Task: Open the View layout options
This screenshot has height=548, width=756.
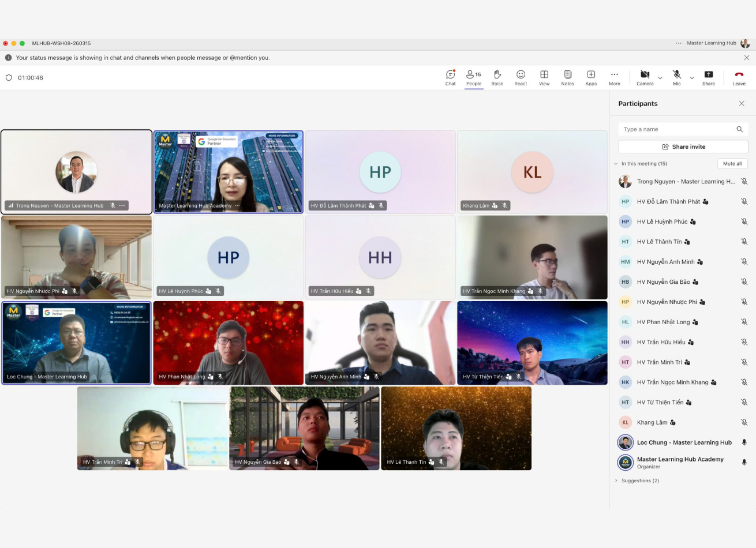Action: tap(544, 77)
